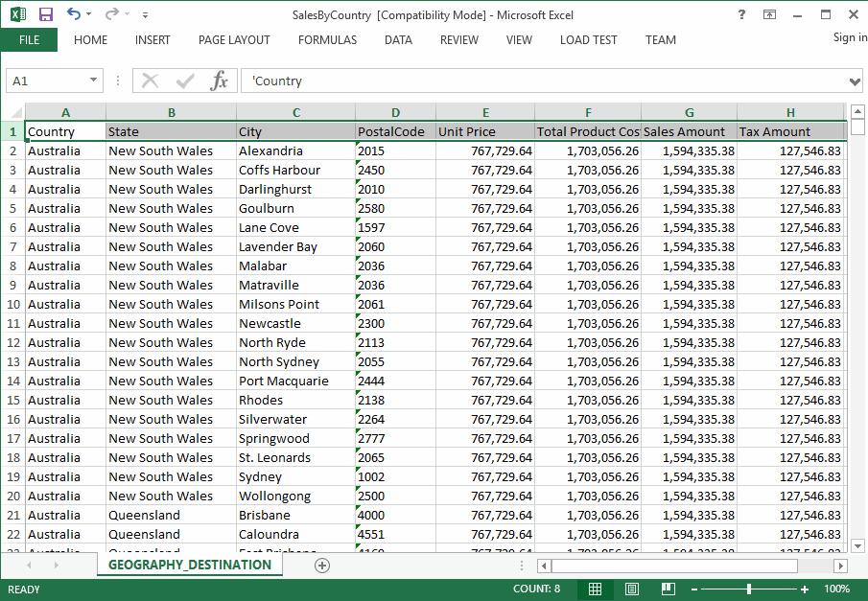Add a new worksheet with plus button
This screenshot has width=868, height=601.
click(322, 566)
